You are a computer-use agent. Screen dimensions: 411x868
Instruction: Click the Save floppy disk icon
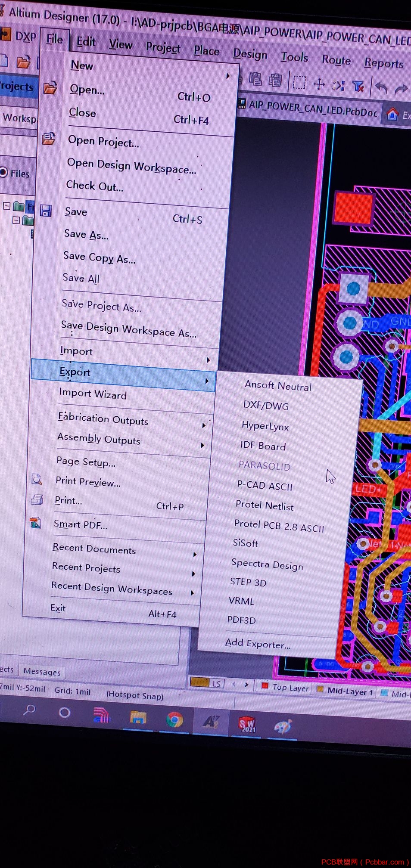click(x=46, y=210)
